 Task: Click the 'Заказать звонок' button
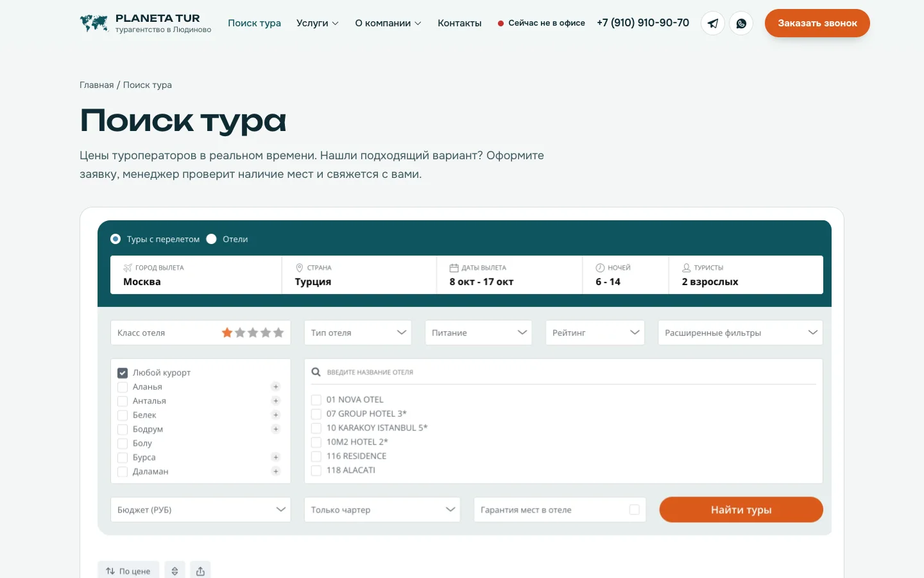click(817, 23)
